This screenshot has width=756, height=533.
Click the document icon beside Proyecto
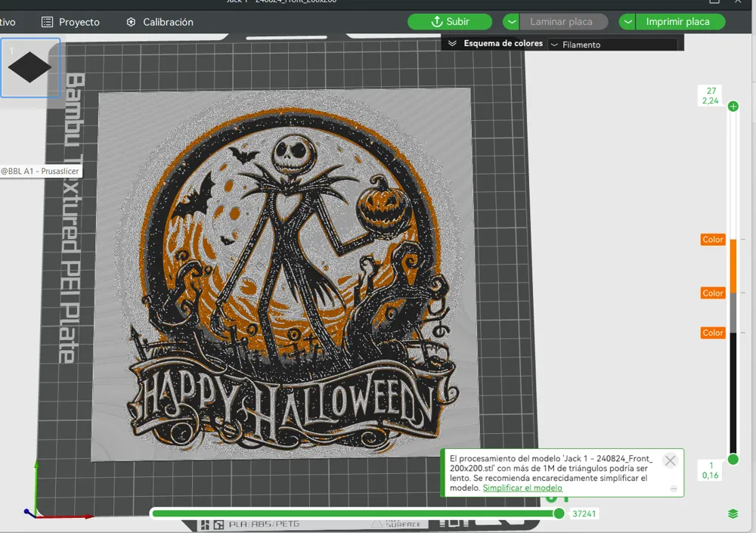click(x=48, y=22)
